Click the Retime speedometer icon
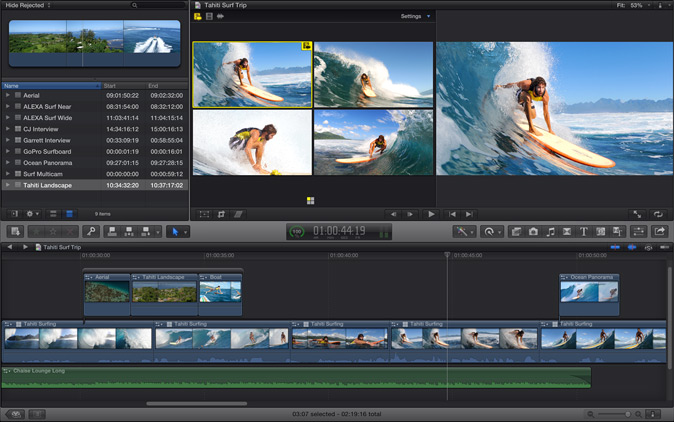 coord(490,231)
